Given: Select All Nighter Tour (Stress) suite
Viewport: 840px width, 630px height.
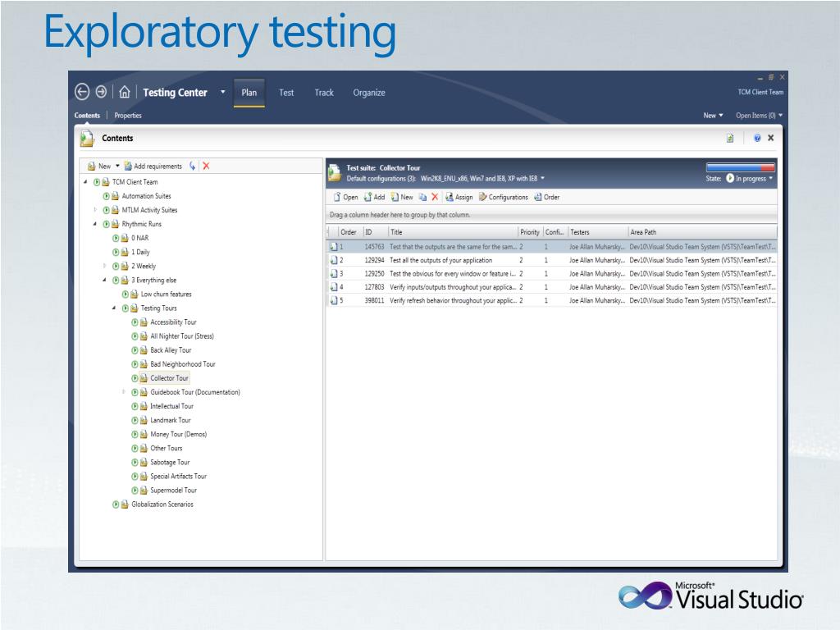Looking at the screenshot, I should (182, 336).
